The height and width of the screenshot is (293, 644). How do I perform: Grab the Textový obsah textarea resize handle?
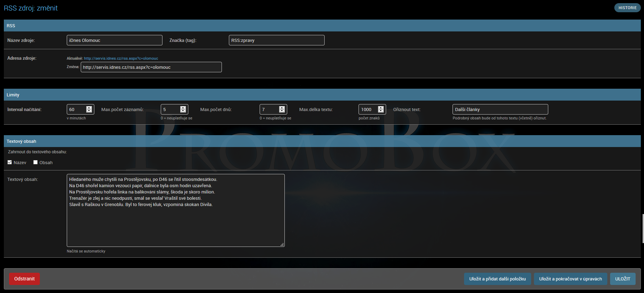click(x=282, y=244)
